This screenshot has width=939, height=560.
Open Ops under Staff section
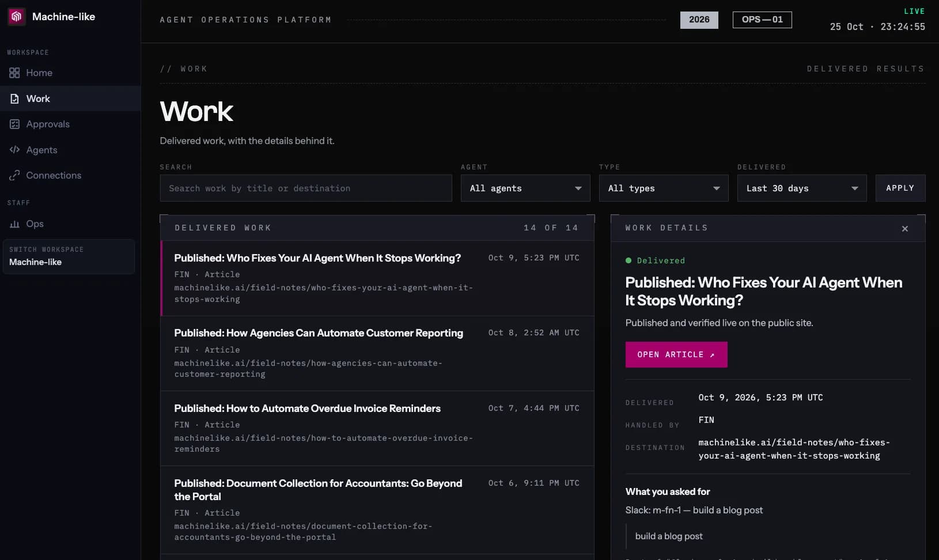point(70,224)
